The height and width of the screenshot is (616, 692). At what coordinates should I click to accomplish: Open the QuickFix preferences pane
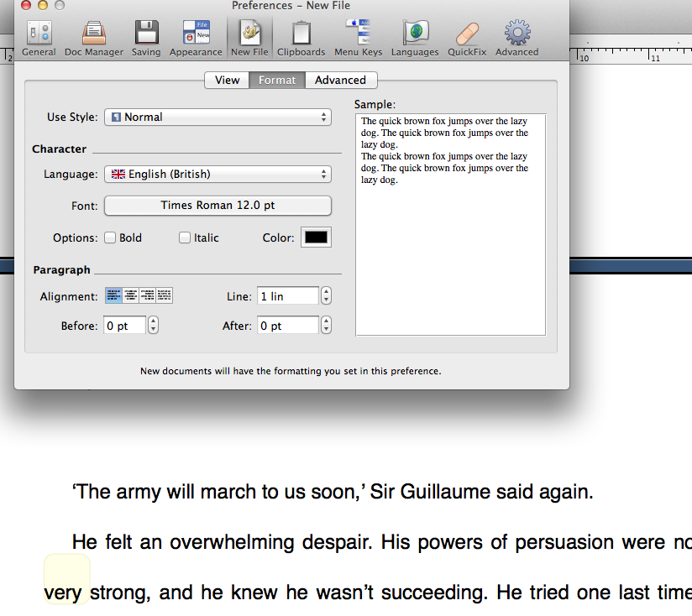(466, 38)
